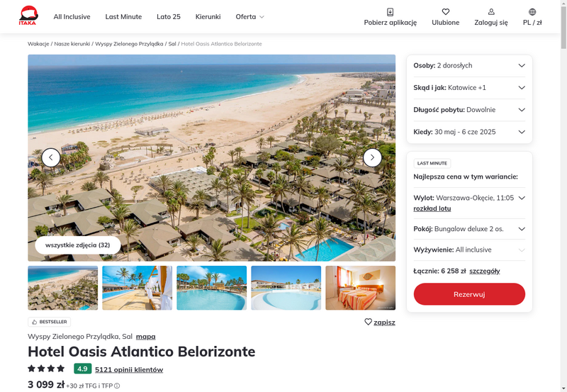Open the Kiedy date range dropdown
Image resolution: width=567 pixels, height=392 pixels.
[469, 132]
